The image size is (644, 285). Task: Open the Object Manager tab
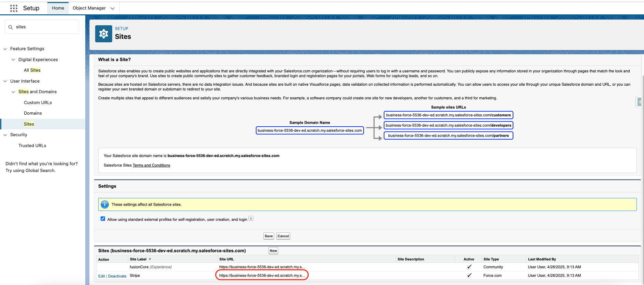coord(89,8)
